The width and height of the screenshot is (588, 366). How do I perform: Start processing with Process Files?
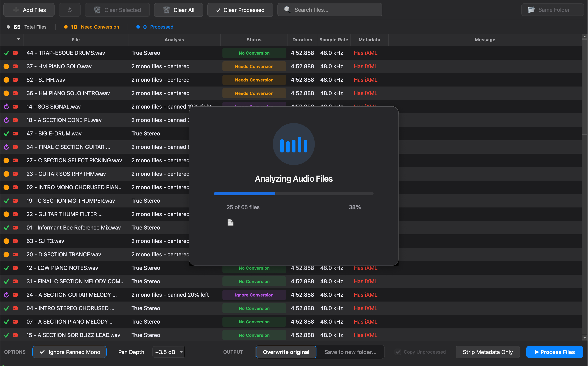(555, 352)
